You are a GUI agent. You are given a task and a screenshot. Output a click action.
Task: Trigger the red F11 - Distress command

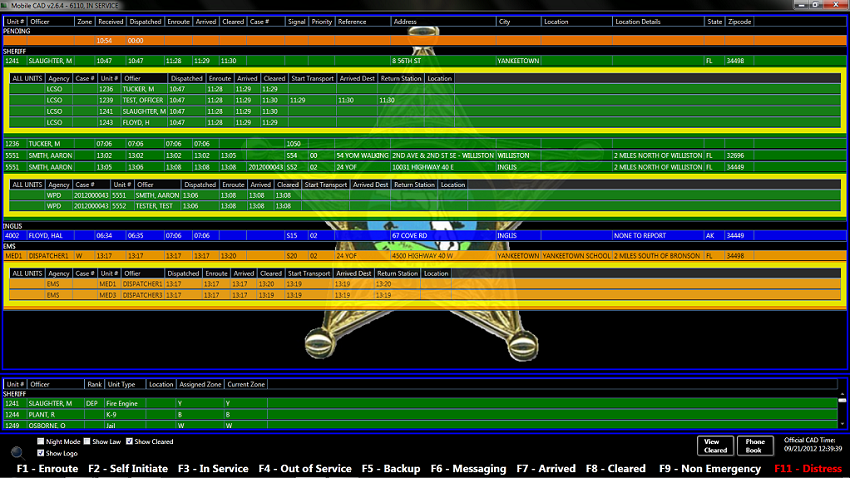click(x=808, y=468)
